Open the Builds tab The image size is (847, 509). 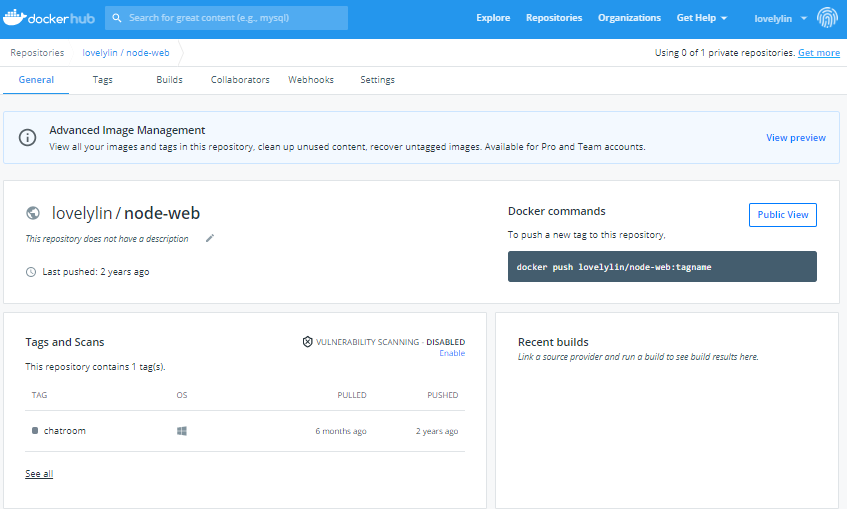coord(170,80)
